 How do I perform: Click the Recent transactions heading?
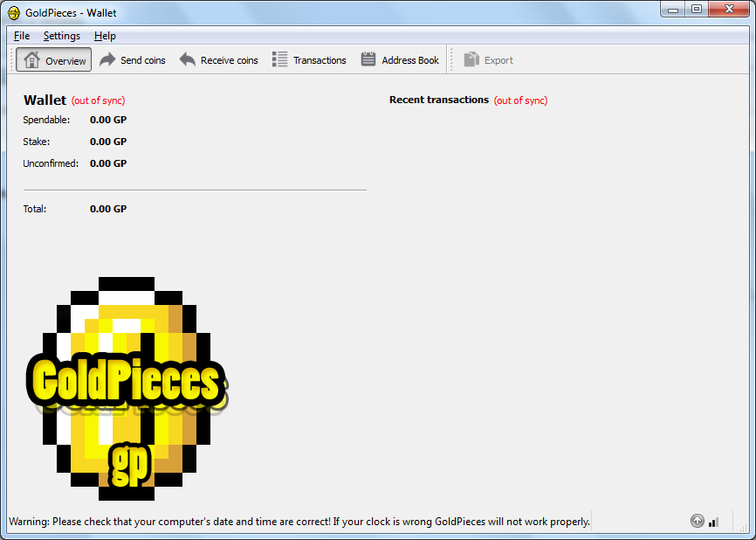click(439, 100)
